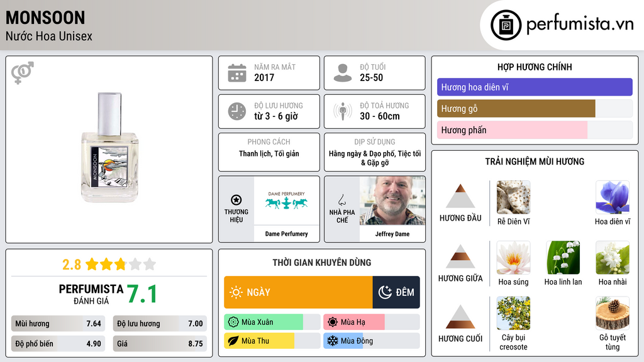Click the perfumista.vn perfume bottle logo
Image resolution: width=644 pixels, height=362 pixels.
506,25
